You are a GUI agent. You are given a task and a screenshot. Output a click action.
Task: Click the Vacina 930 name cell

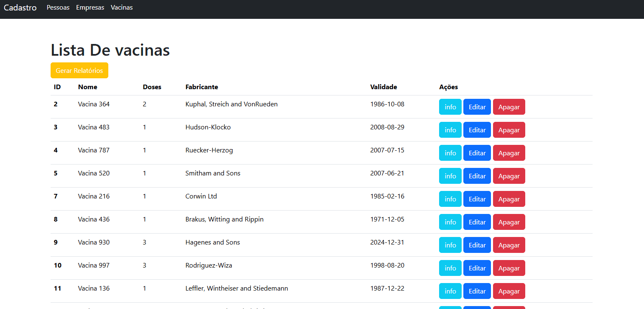(x=94, y=242)
